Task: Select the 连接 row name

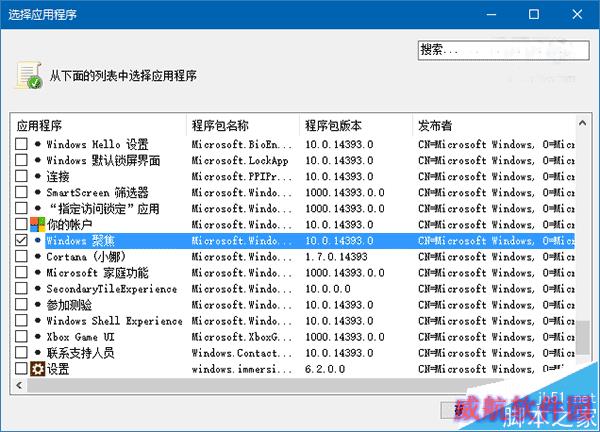Action: (58, 176)
